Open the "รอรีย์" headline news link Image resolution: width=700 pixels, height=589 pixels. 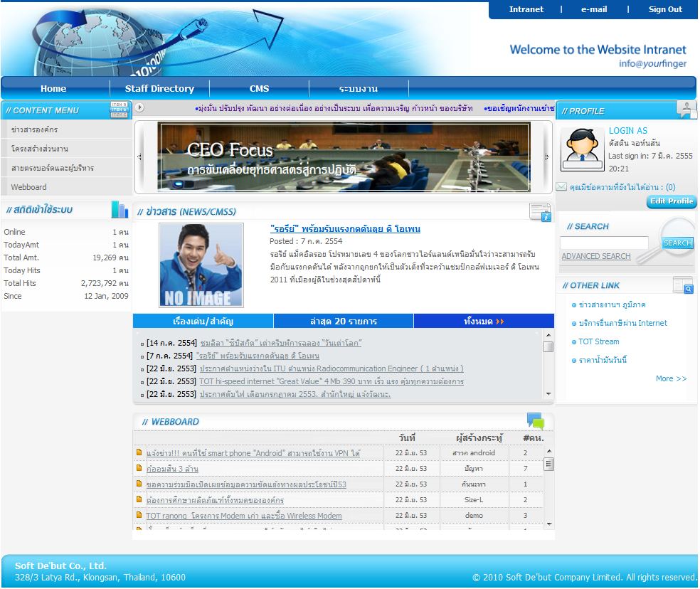pyautogui.click(x=345, y=228)
